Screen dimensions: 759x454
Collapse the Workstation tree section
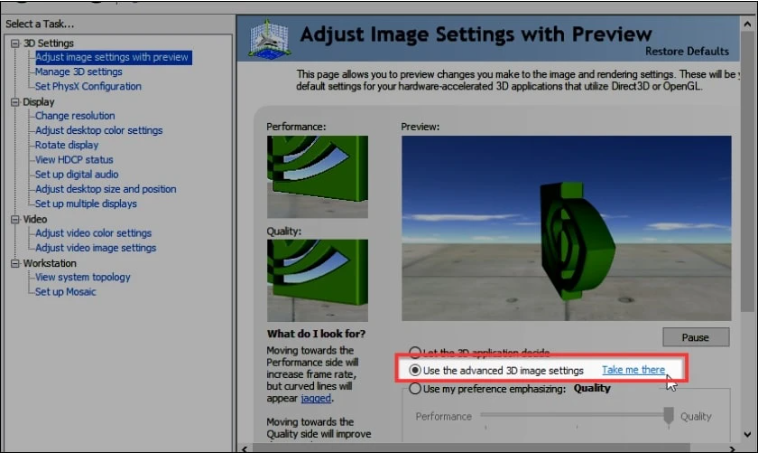click(x=14, y=263)
